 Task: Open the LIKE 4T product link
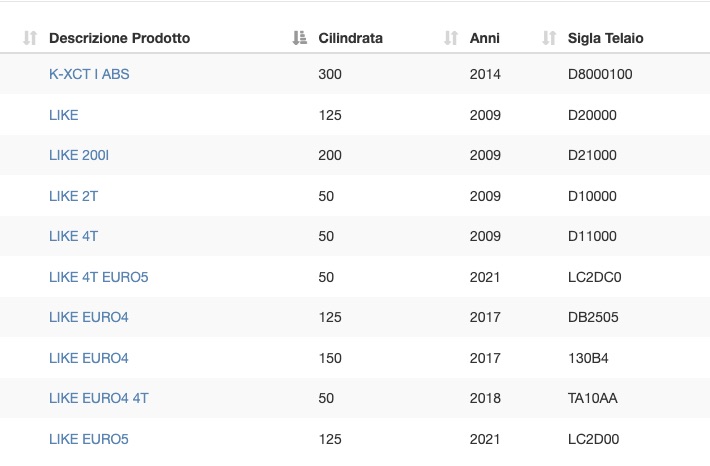73,236
